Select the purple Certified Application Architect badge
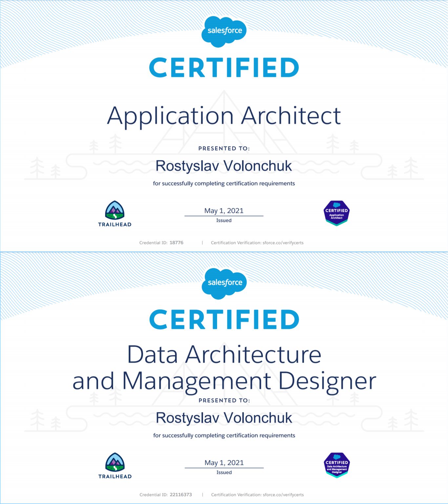 [x=336, y=213]
